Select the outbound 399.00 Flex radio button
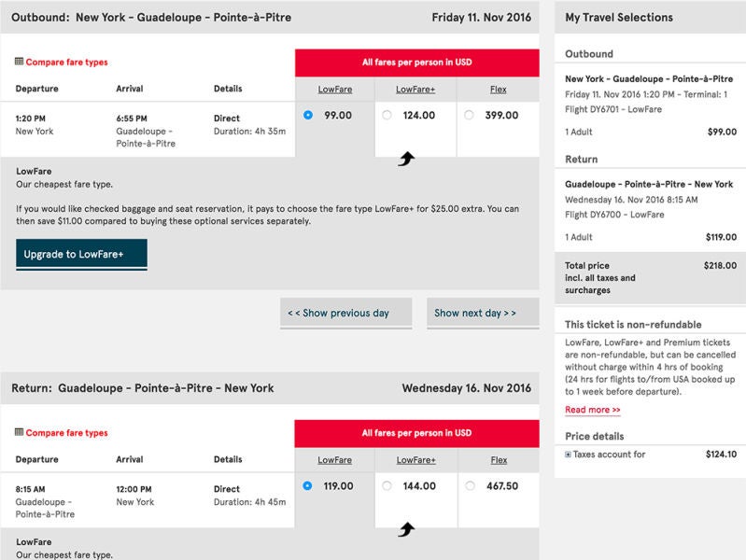 pyautogui.click(x=469, y=115)
